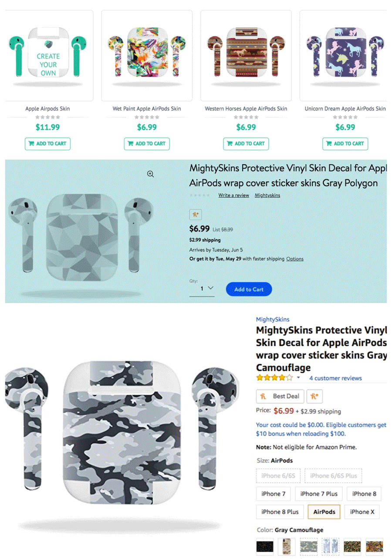The width and height of the screenshot is (392, 559).
Task: Click the Create Your Own AirPods image
Action: coord(48,55)
